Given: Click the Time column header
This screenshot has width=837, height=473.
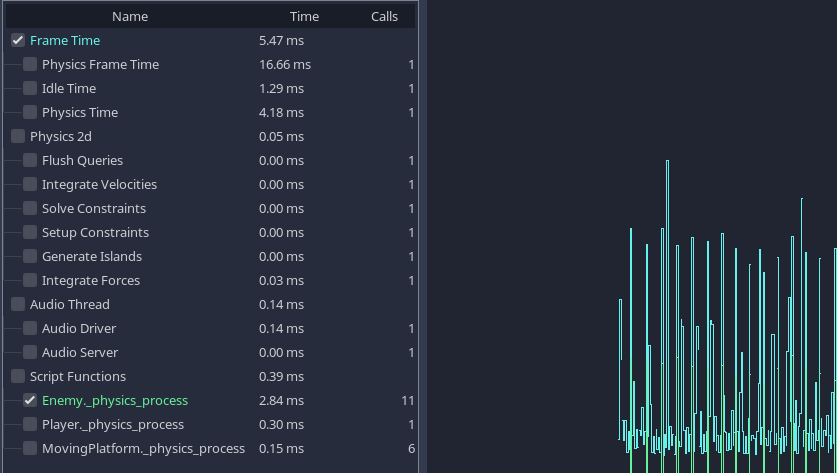Looking at the screenshot, I should (304, 16).
